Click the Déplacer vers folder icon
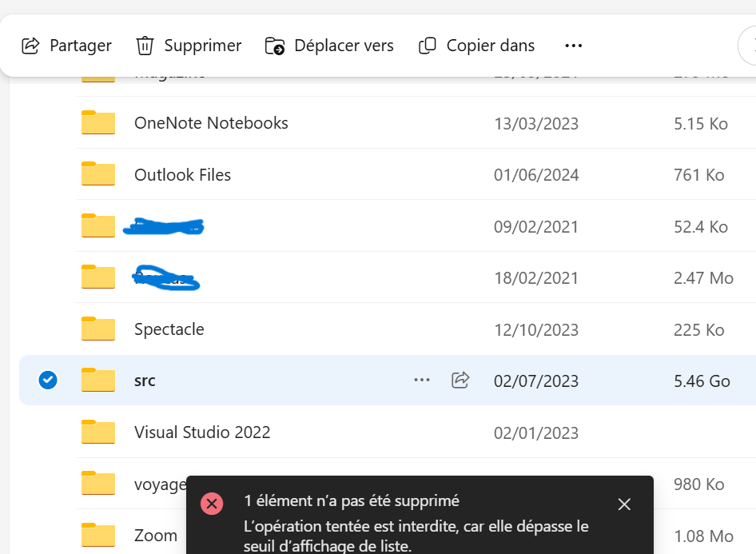Screen dimensions: 756x554 click(x=275, y=46)
